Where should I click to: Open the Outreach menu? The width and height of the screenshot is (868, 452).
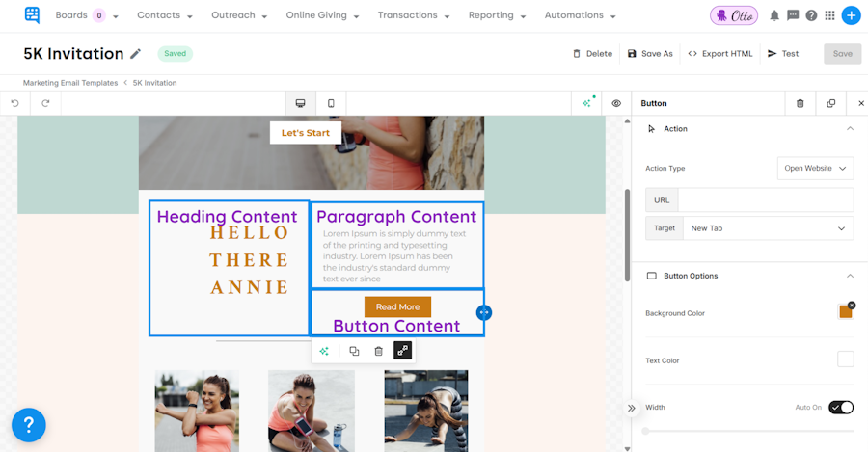(239, 15)
